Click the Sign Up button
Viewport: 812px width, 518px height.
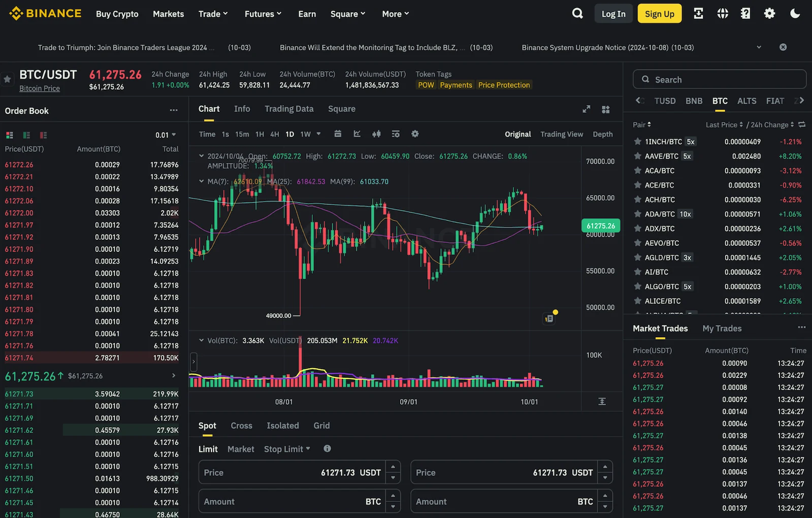(x=659, y=14)
